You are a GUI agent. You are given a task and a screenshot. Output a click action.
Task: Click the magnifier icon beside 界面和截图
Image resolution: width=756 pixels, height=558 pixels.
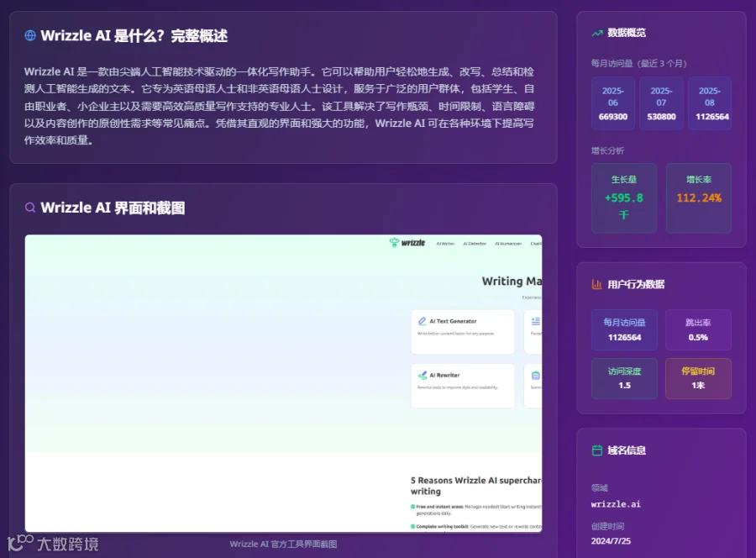(30, 208)
